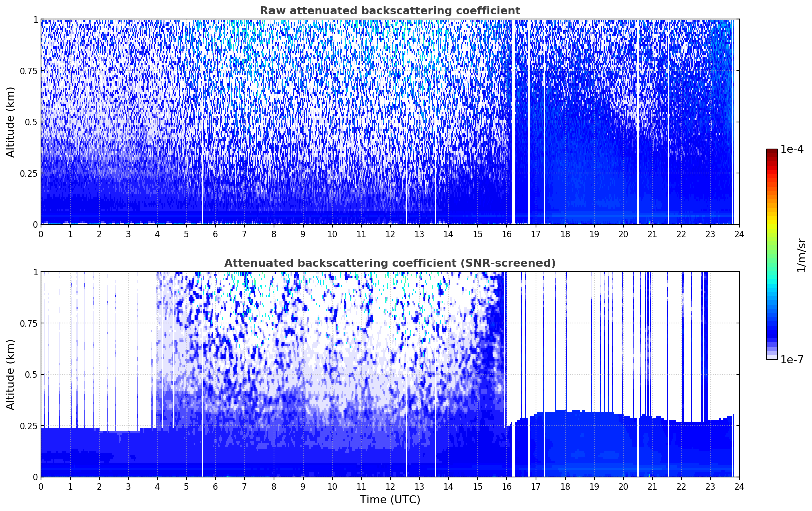Click the 0.75 altitude tick on top plot

click(29, 71)
